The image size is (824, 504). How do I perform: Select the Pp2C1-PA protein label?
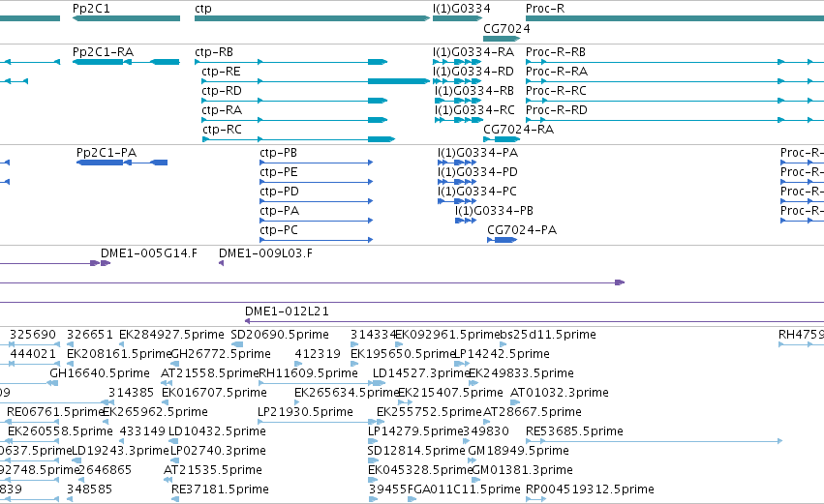tap(107, 153)
